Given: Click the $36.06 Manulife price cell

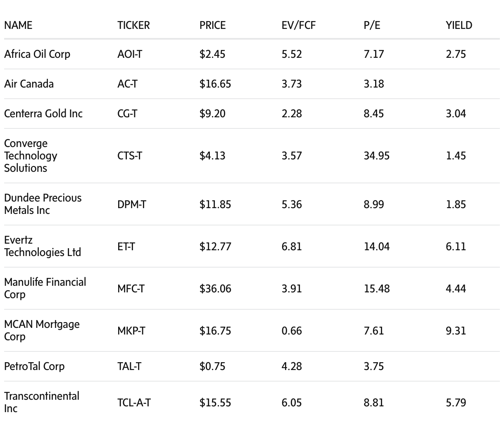Looking at the screenshot, I should click(215, 289).
